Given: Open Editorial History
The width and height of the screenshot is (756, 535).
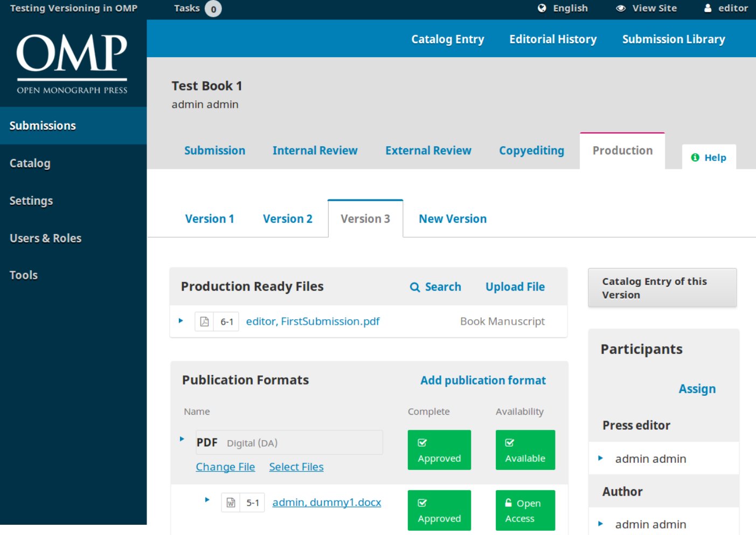Looking at the screenshot, I should click(553, 39).
